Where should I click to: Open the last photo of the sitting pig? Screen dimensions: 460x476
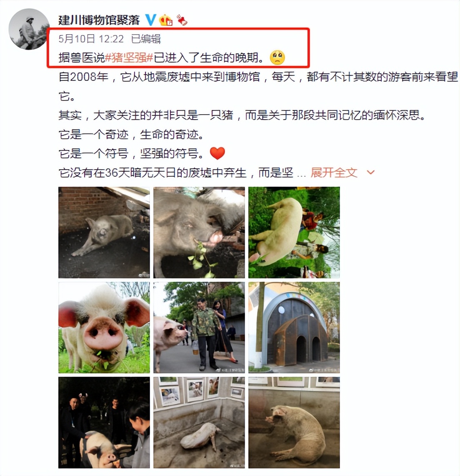click(294, 423)
